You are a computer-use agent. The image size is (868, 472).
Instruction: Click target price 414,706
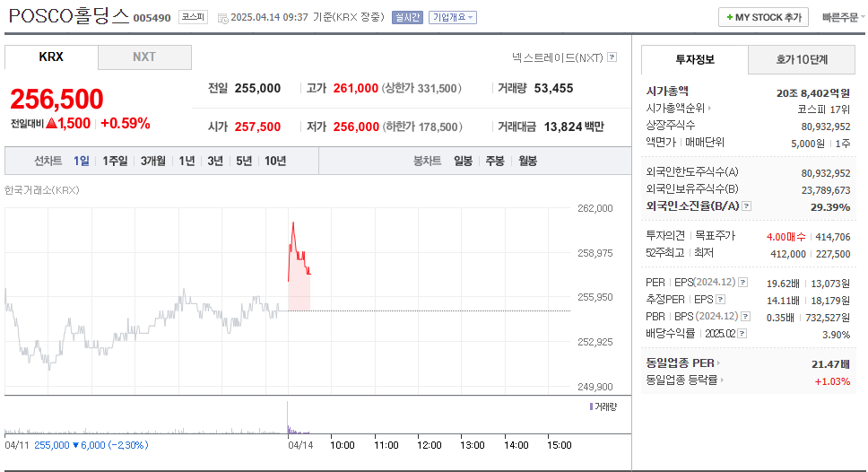coord(832,237)
